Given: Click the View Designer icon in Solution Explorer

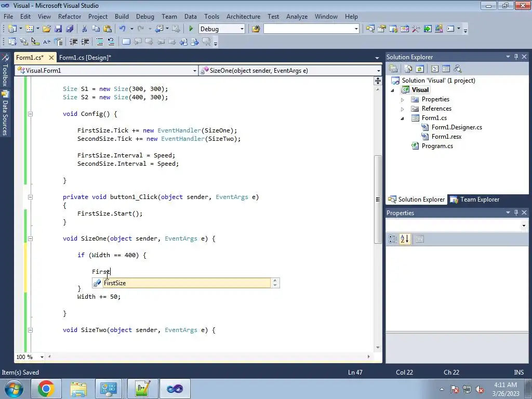Looking at the screenshot, I should 446,69.
